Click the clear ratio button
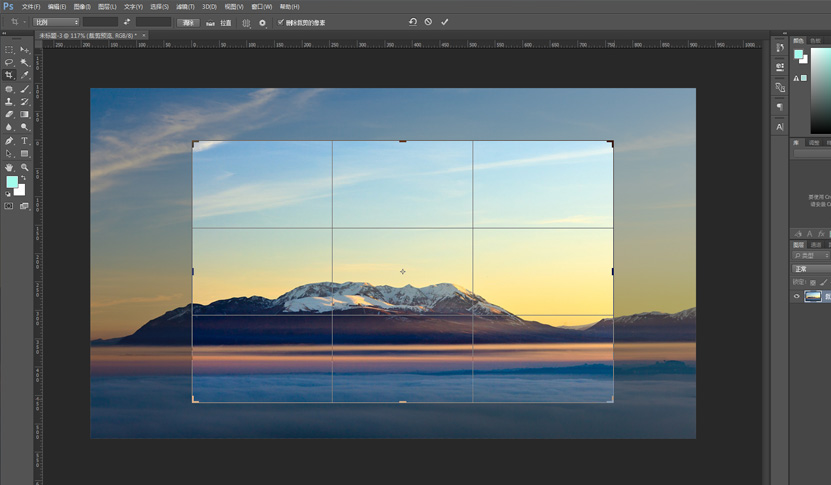The image size is (831, 485). coord(188,22)
